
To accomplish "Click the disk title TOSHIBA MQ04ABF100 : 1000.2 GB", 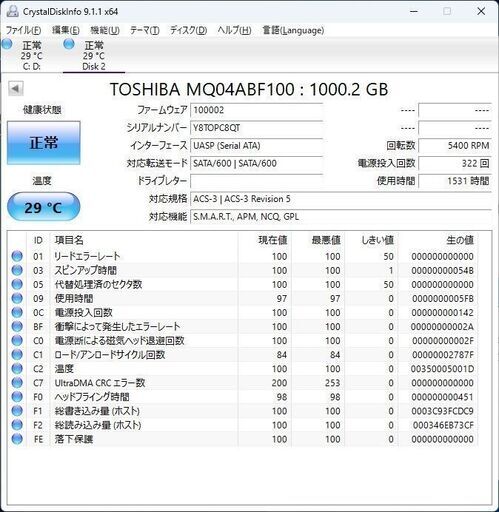I will click(249, 89).
